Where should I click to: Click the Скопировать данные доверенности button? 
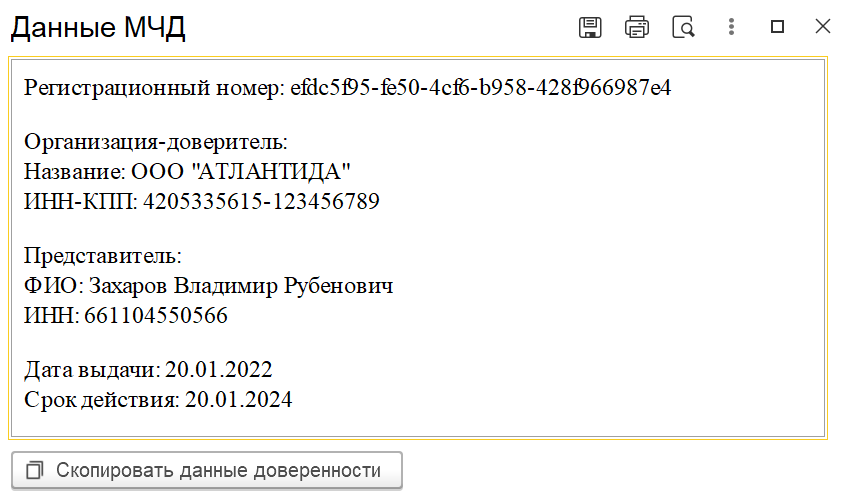206,470
